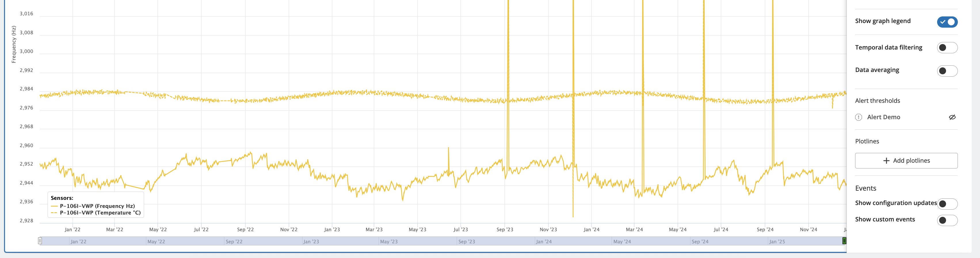Click the 3,016 value on the y-axis
The height and width of the screenshot is (258, 980).
coord(26,14)
